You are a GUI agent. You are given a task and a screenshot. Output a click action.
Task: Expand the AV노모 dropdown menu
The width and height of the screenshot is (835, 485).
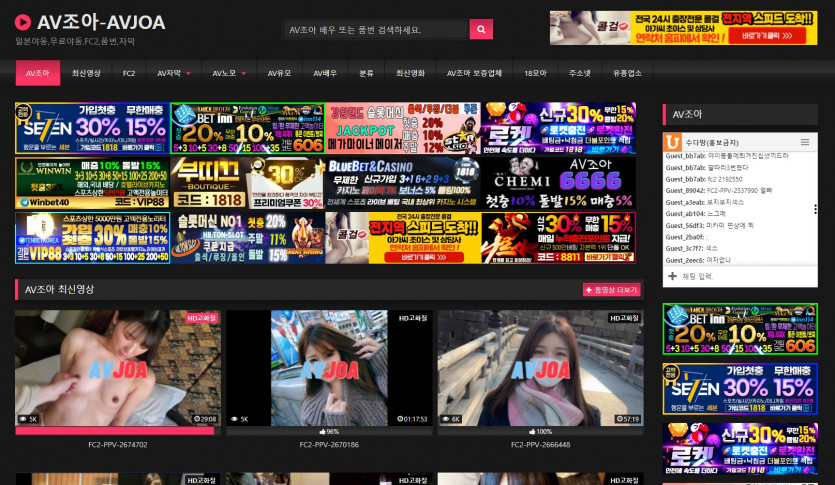(229, 73)
